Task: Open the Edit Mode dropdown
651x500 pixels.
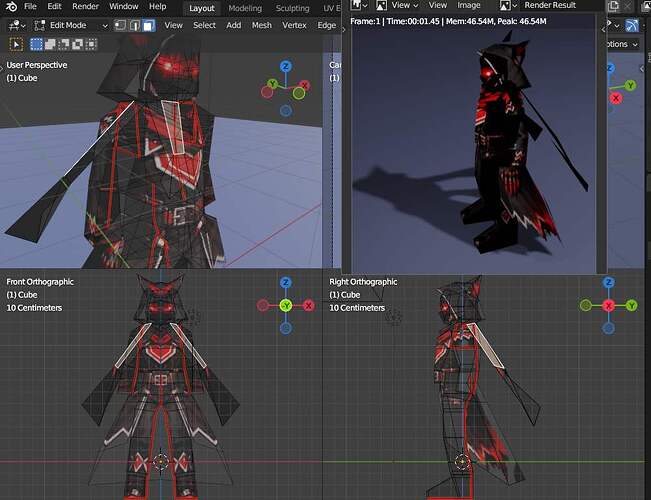Action: coord(71,25)
